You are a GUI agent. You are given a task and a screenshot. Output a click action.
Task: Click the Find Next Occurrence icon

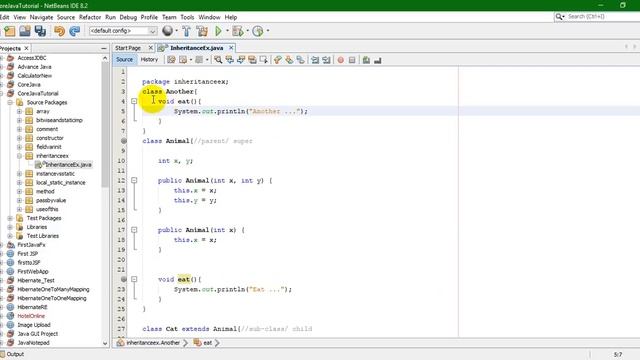pos(241,60)
